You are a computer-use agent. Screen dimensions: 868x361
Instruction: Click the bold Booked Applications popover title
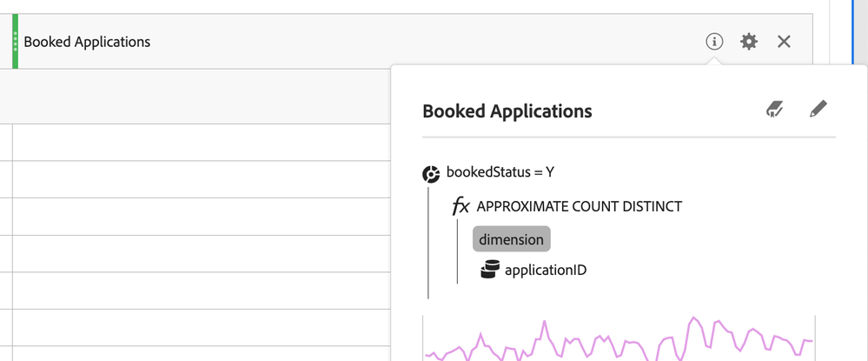[507, 111]
